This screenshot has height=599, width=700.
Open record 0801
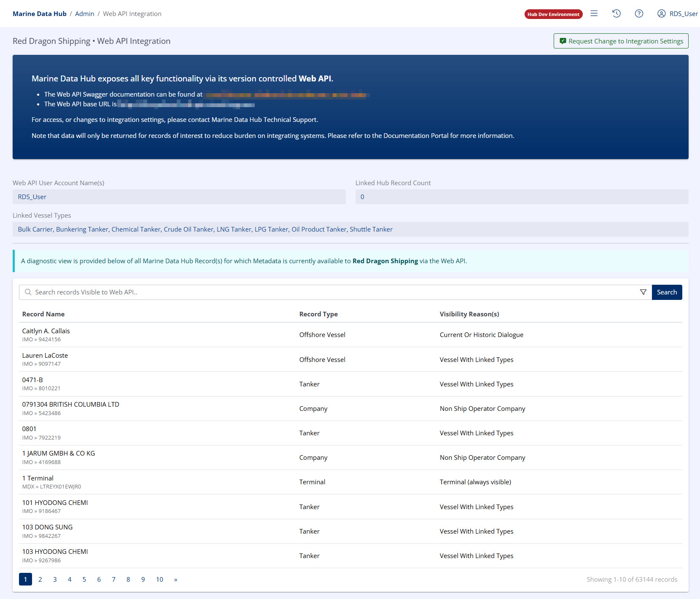[x=29, y=429]
